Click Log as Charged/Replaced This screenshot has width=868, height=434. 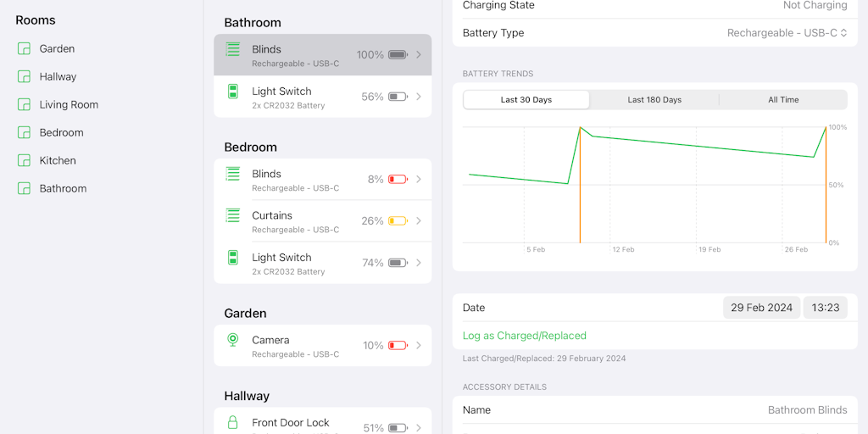click(525, 336)
